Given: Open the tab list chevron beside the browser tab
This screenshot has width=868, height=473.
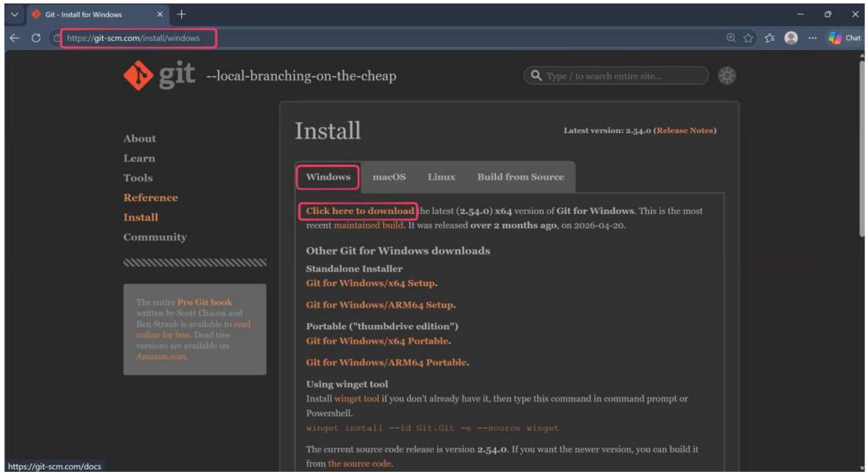Looking at the screenshot, I should 14,14.
